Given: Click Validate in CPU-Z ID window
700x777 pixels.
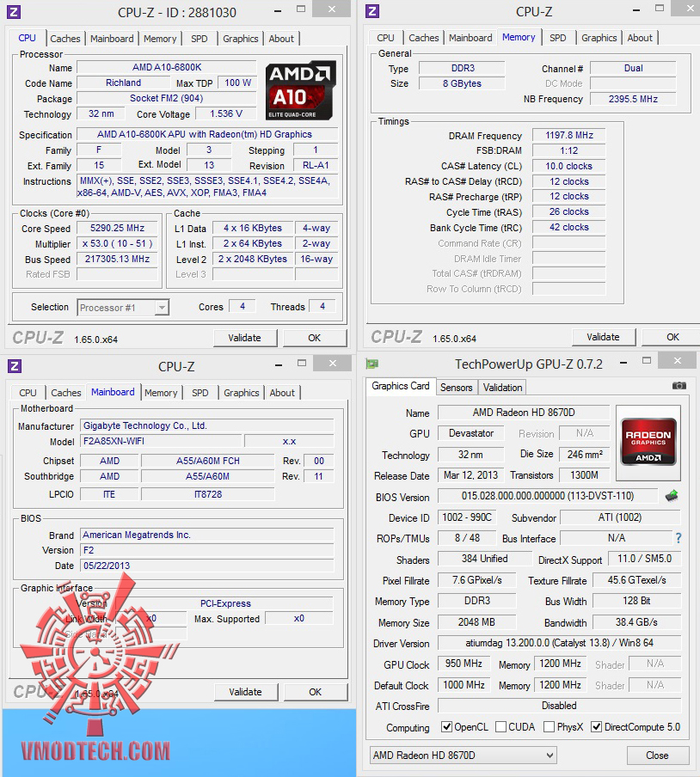Looking at the screenshot, I should click(x=244, y=338).
